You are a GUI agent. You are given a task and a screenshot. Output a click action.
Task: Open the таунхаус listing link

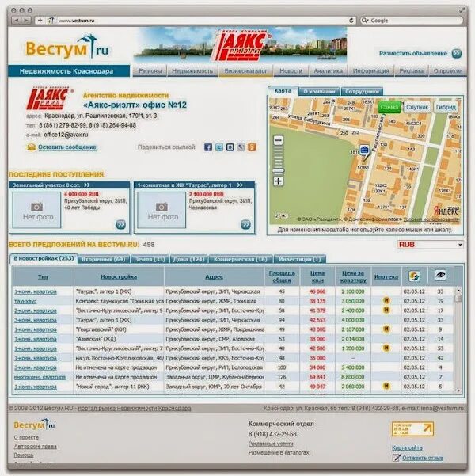(x=25, y=301)
